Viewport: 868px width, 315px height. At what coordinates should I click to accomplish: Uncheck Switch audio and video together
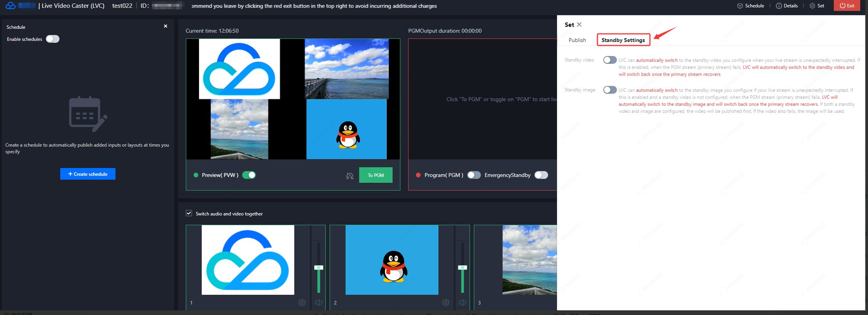(189, 213)
